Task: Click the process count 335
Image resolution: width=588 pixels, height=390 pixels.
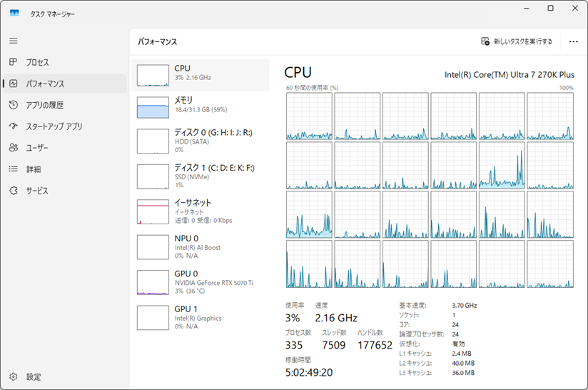Action: 293,345
